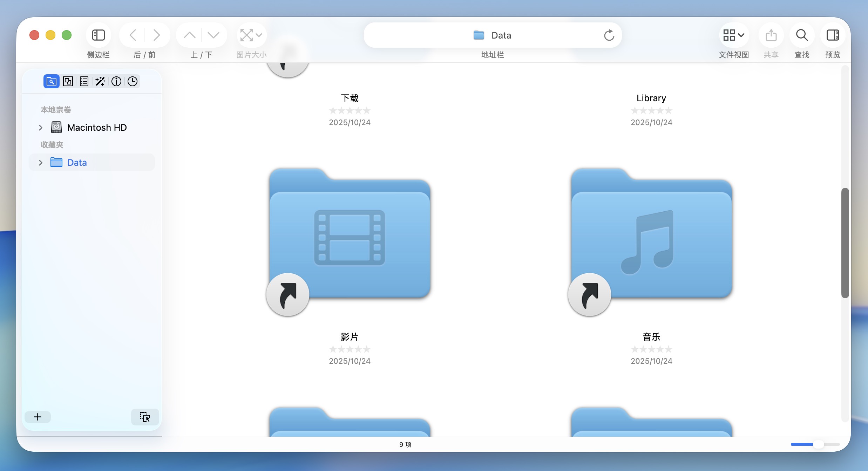Click the selection cursor button in sidebar
This screenshot has width=868, height=471.
(145, 417)
